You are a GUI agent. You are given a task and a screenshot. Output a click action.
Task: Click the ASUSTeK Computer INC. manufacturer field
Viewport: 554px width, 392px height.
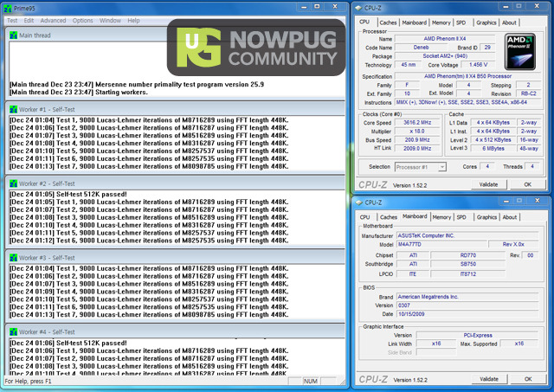(x=467, y=235)
